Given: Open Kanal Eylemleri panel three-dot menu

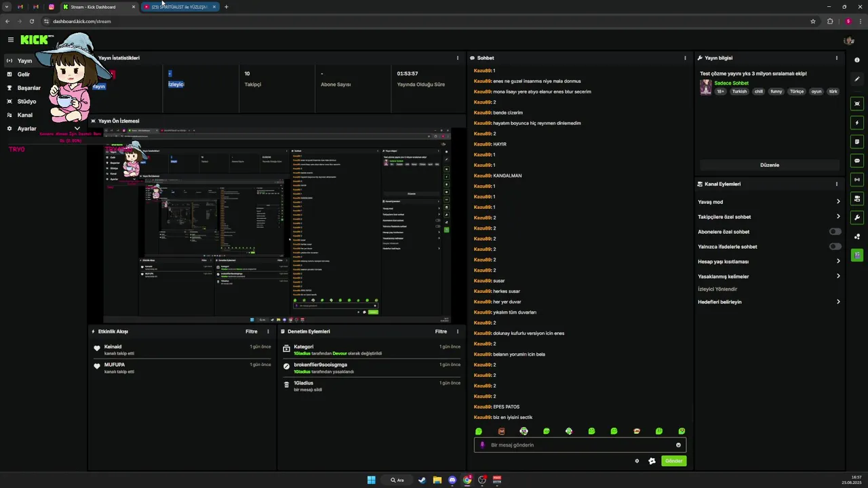Looking at the screenshot, I should [x=836, y=184].
